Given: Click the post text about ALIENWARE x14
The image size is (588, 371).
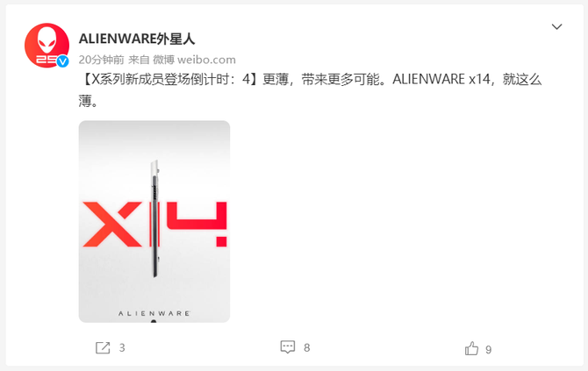Looking at the screenshot, I should click(x=310, y=90).
